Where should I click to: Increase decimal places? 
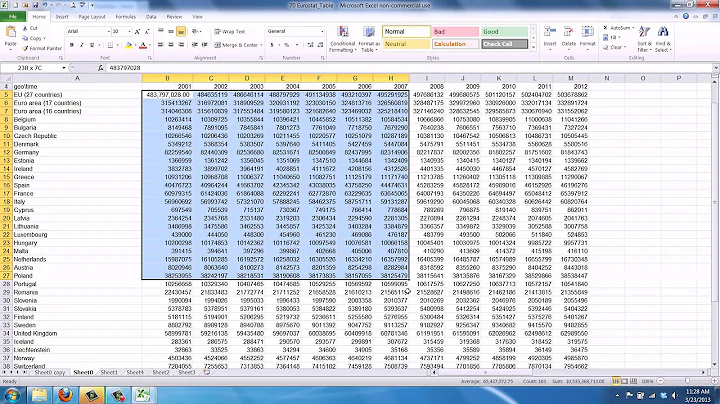(310, 45)
